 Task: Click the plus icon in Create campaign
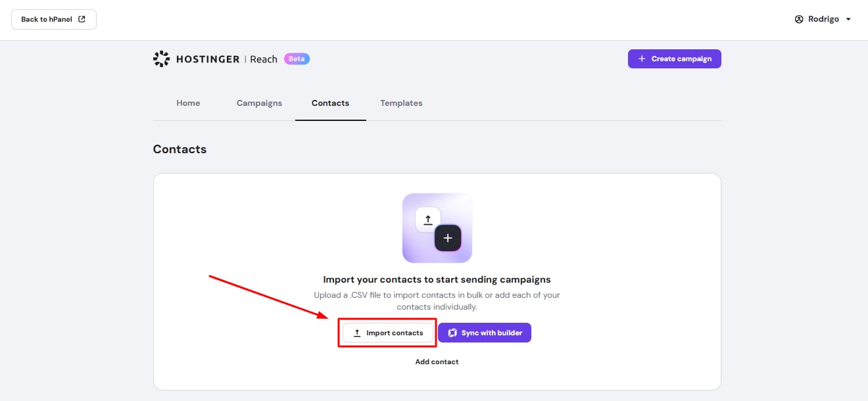642,59
